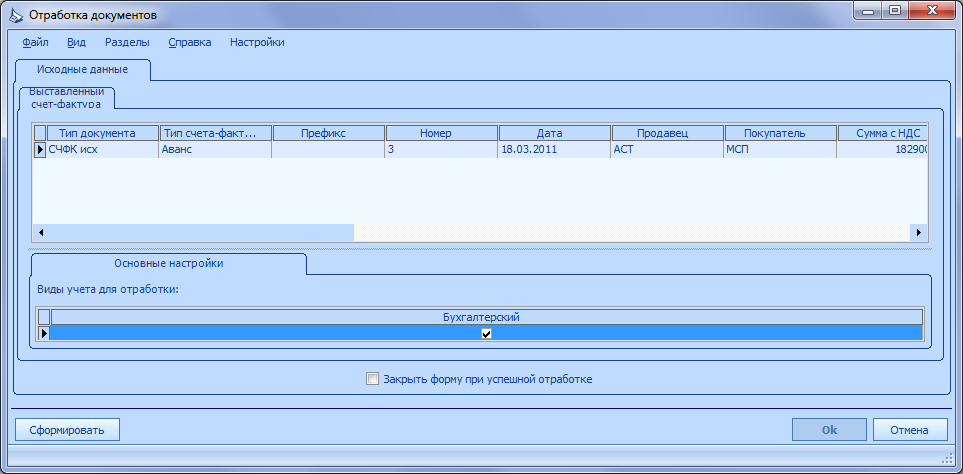Uncheck the Бухгалтерский accounting type checkbox

486,333
